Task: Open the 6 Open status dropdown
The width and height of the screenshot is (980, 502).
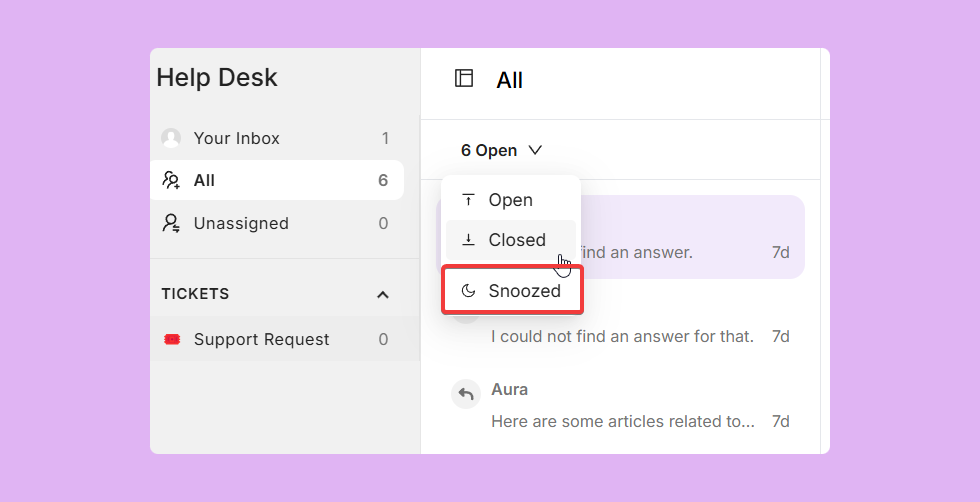Action: (x=501, y=151)
